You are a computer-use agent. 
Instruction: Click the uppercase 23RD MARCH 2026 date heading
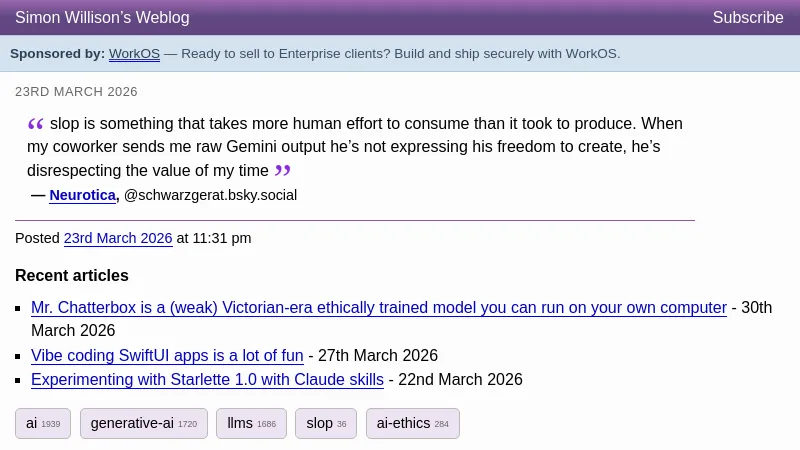point(76,92)
